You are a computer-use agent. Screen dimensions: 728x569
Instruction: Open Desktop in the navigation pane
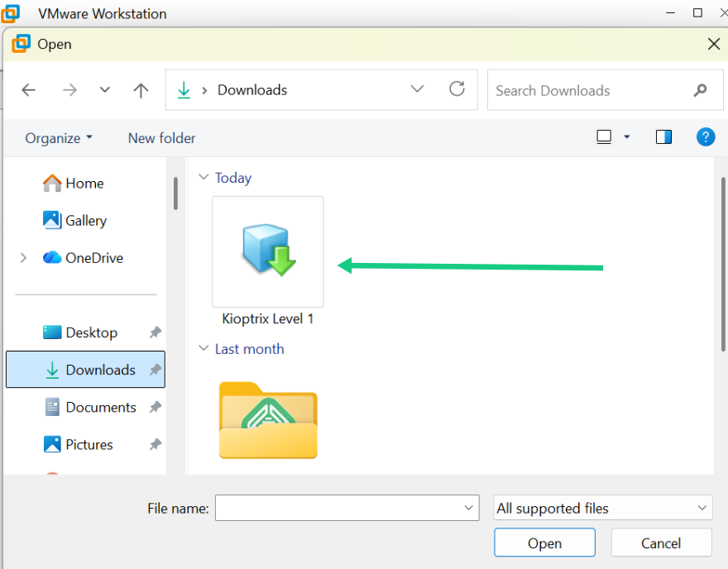[92, 332]
